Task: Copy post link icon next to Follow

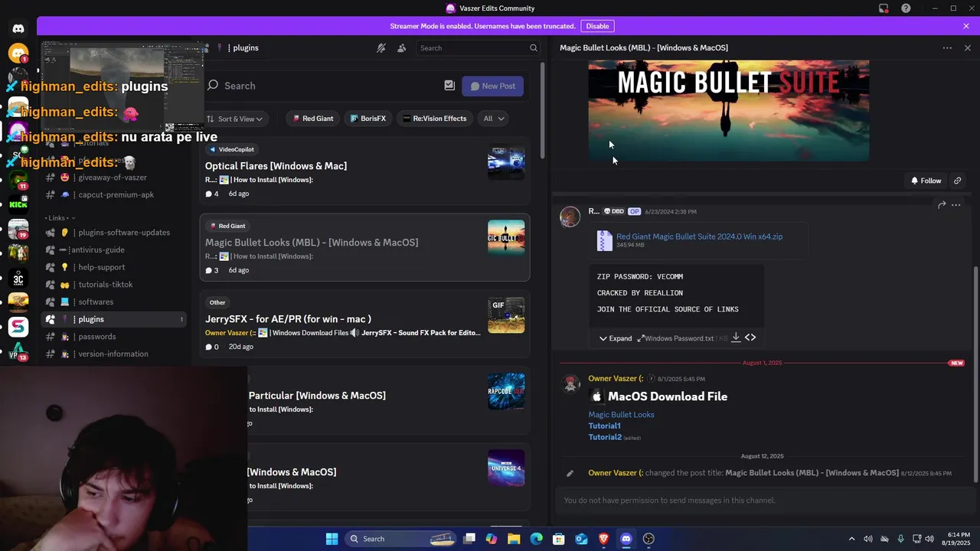Action: point(957,181)
